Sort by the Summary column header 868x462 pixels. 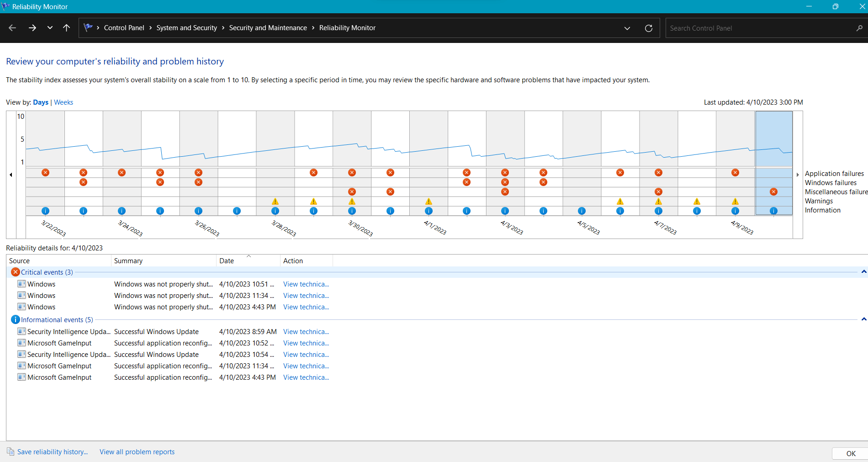tap(164, 261)
